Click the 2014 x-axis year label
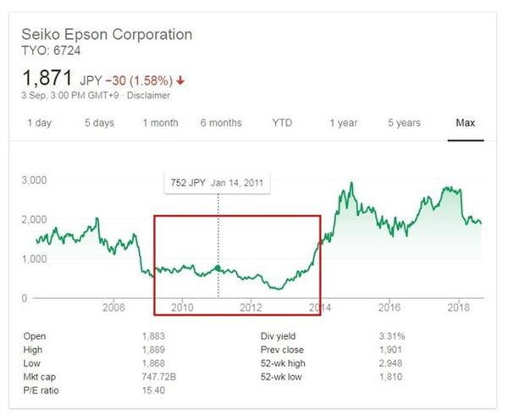This screenshot has width=508, height=420. (x=318, y=306)
